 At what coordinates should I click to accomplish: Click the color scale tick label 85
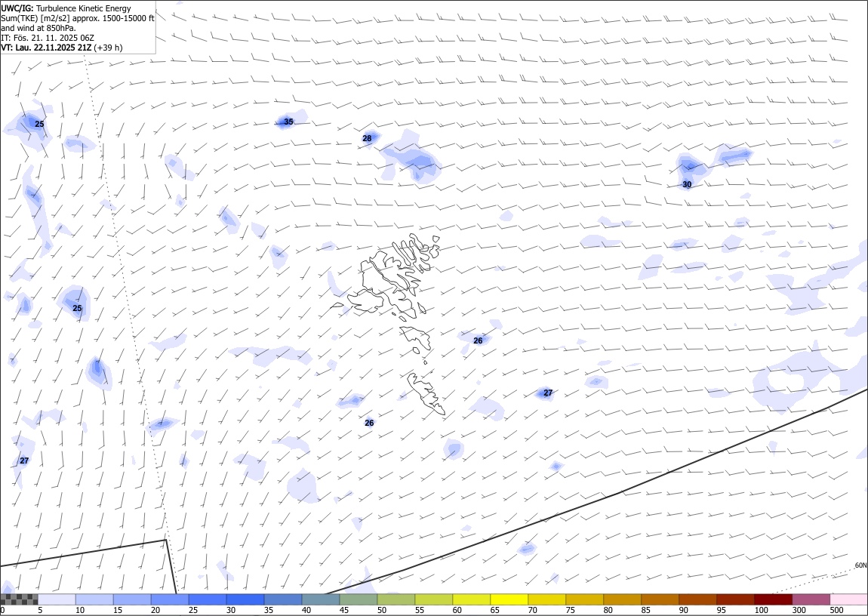pyautogui.click(x=645, y=610)
